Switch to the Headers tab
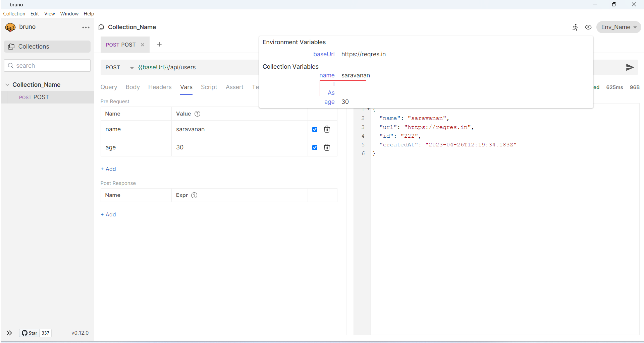 tap(160, 87)
